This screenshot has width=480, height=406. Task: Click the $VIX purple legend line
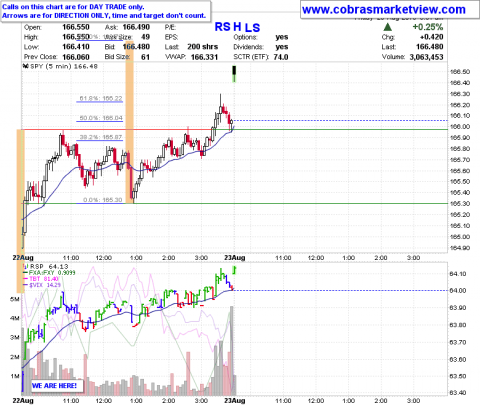(25, 285)
